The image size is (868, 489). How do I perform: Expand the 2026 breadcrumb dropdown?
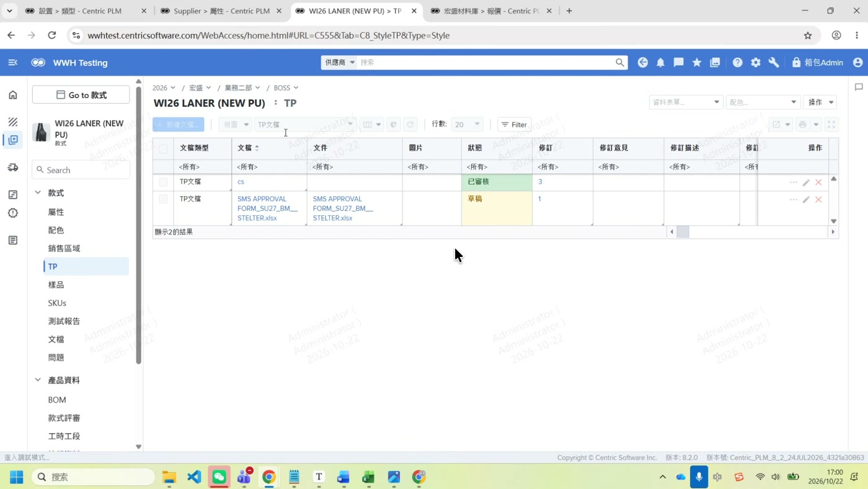[x=164, y=88]
